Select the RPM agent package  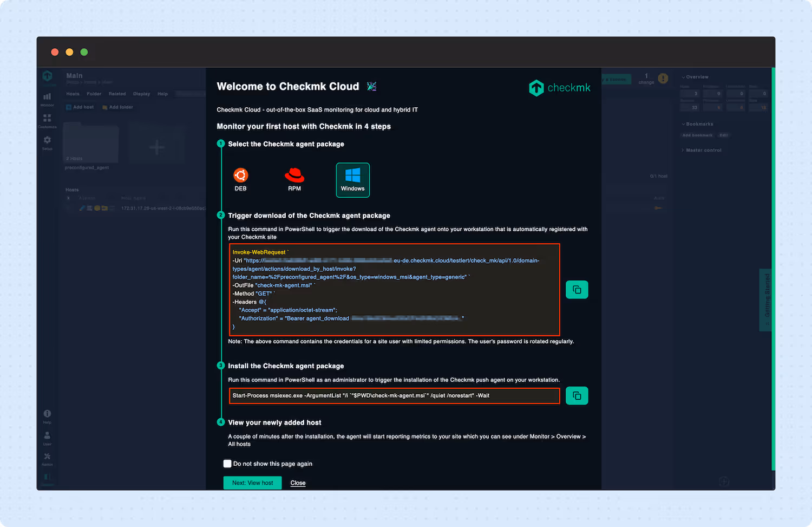(294, 179)
